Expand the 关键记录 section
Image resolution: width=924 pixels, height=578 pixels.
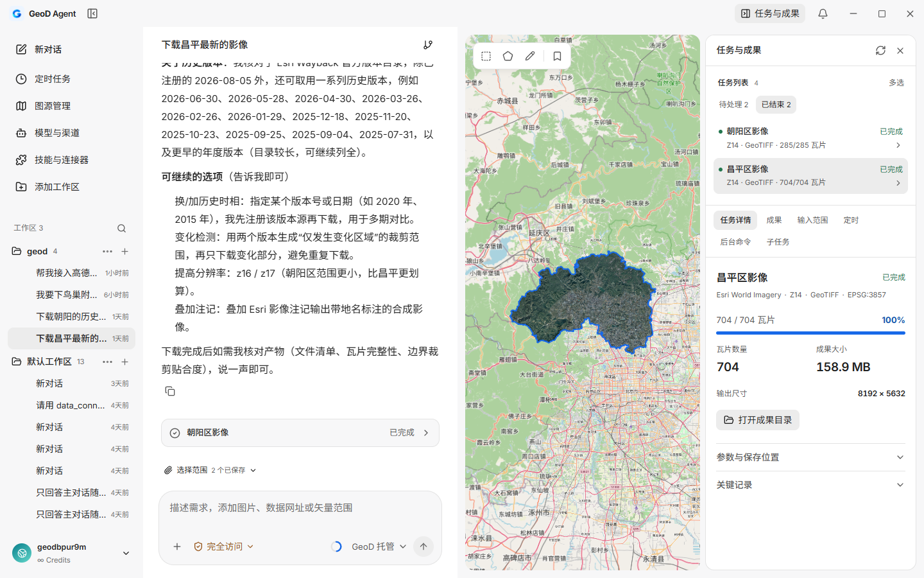click(x=810, y=485)
